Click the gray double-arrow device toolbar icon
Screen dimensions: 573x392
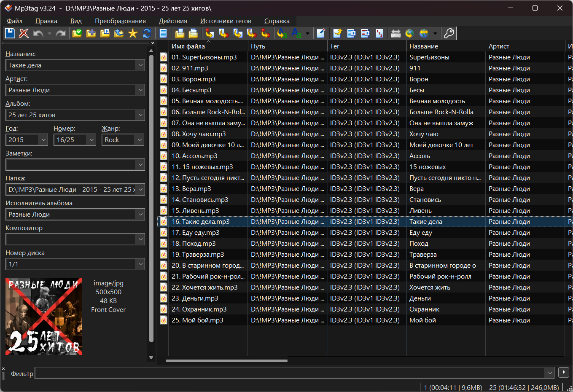tap(395, 33)
